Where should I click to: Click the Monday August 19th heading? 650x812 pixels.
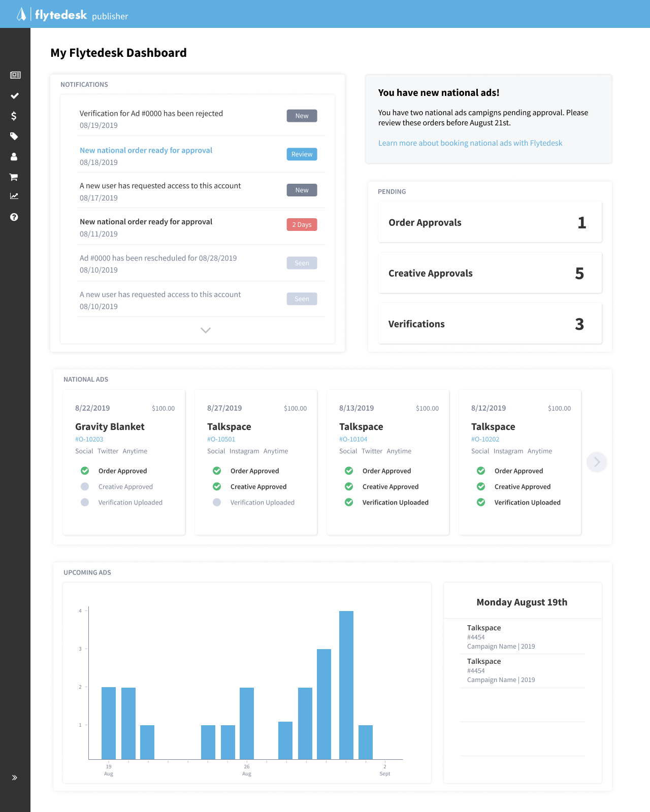(x=522, y=602)
